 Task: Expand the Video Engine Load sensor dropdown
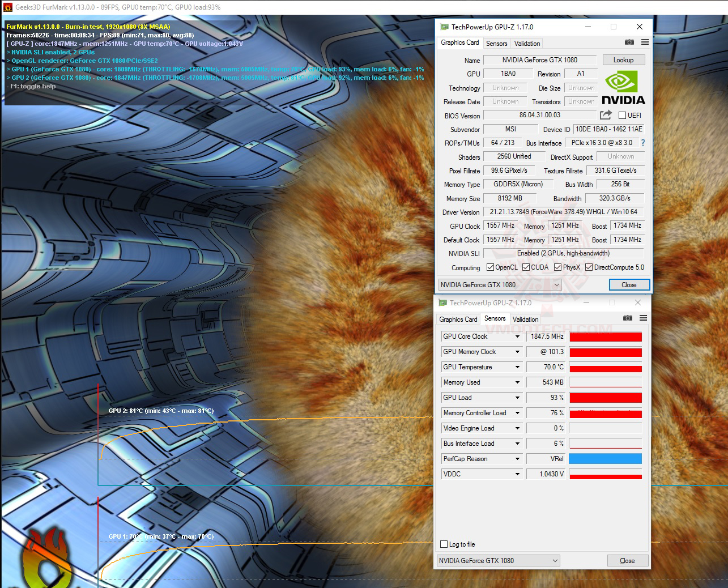point(517,428)
